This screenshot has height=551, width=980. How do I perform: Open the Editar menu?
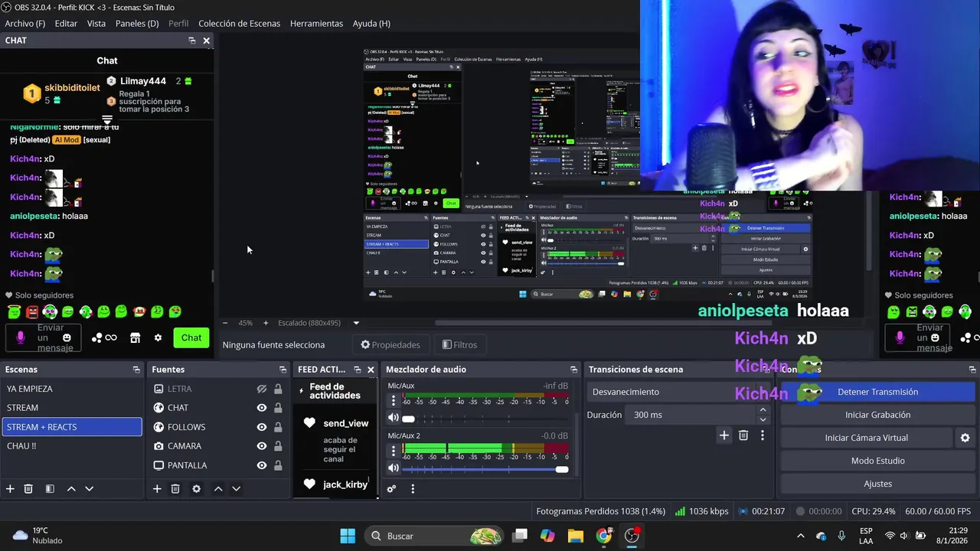66,24
